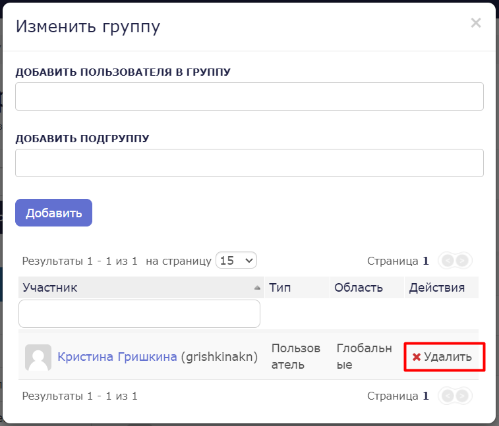Click bottom pagination next arrow
499x426 pixels.
[x=462, y=396]
